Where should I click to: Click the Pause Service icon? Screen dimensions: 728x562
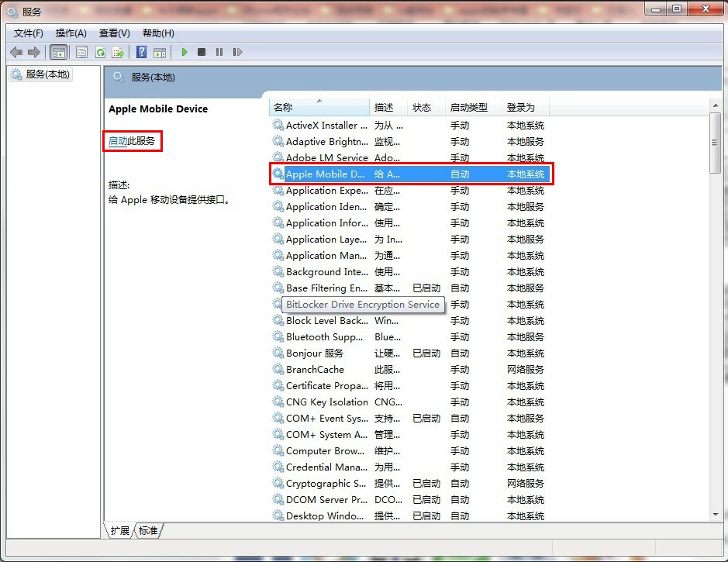(221, 51)
